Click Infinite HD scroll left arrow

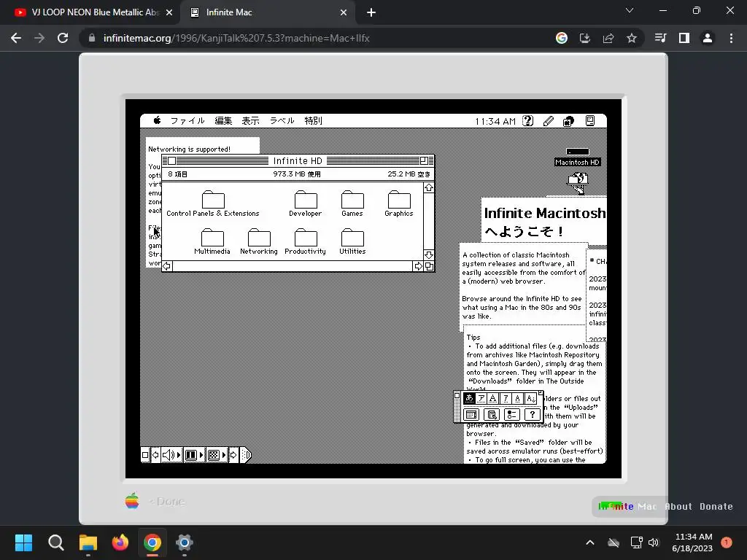coord(167,266)
